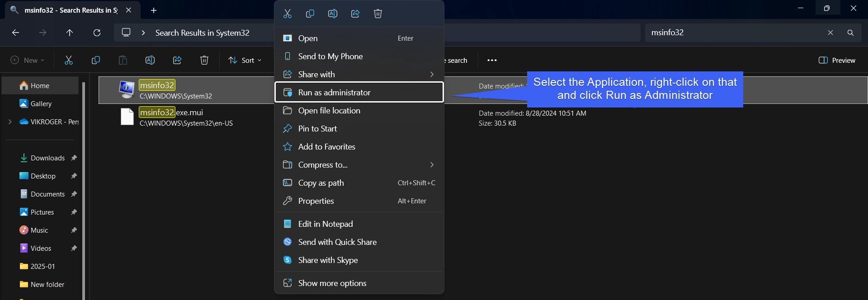Select Run as administrator

(x=359, y=92)
